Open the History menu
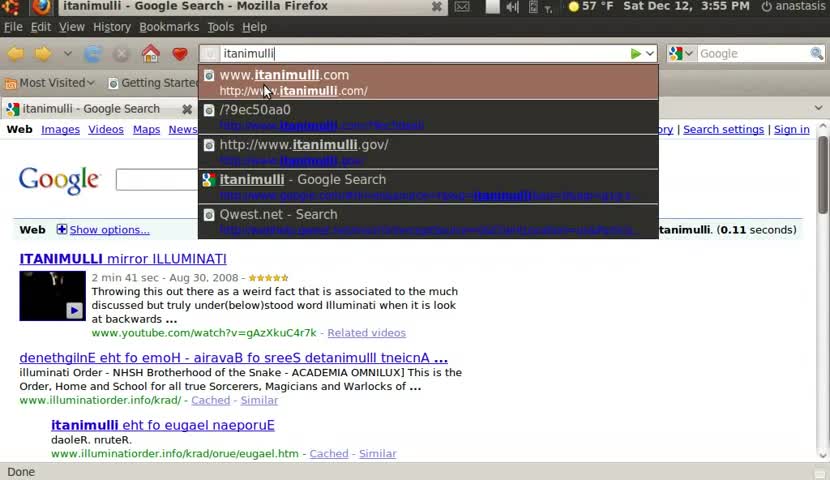This screenshot has height=480, width=830. coord(112,27)
